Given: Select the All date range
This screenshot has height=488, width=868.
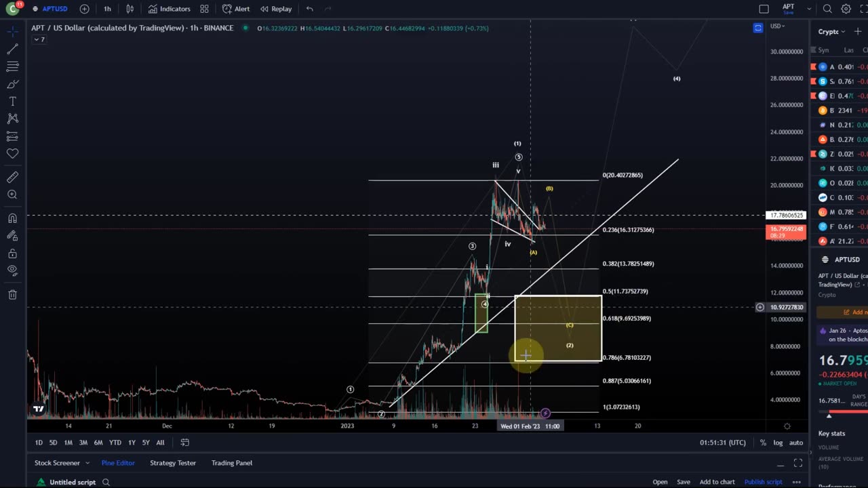Looking at the screenshot, I should click(x=160, y=443).
